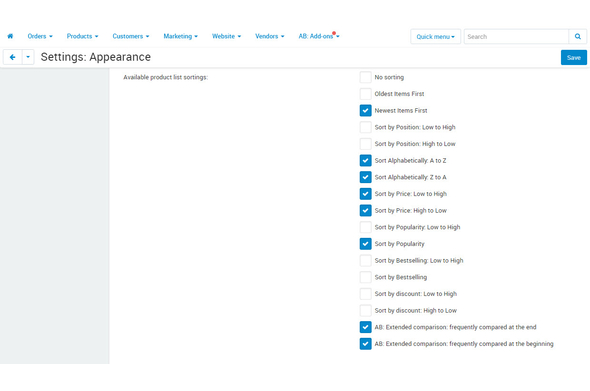Click the back arrow button

coord(12,57)
